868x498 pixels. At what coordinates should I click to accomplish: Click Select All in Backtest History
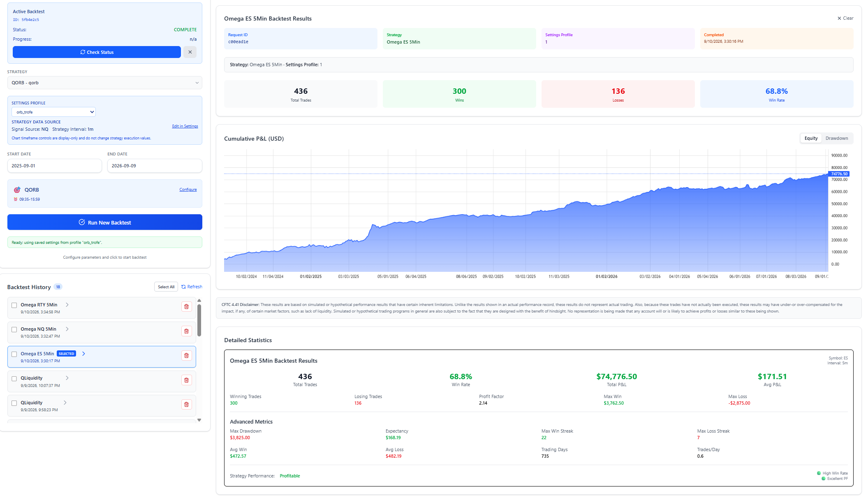(166, 287)
